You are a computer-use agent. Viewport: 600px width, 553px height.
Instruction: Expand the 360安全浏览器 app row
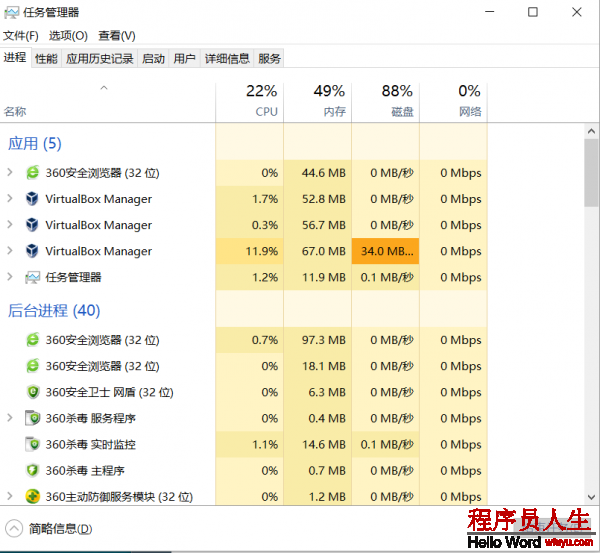(10, 172)
